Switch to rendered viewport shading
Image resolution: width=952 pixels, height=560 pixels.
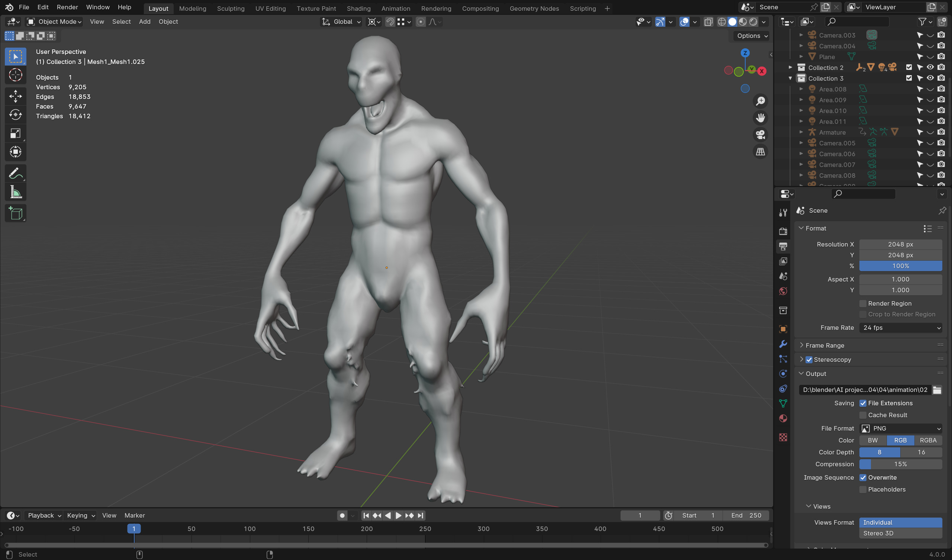point(753,22)
